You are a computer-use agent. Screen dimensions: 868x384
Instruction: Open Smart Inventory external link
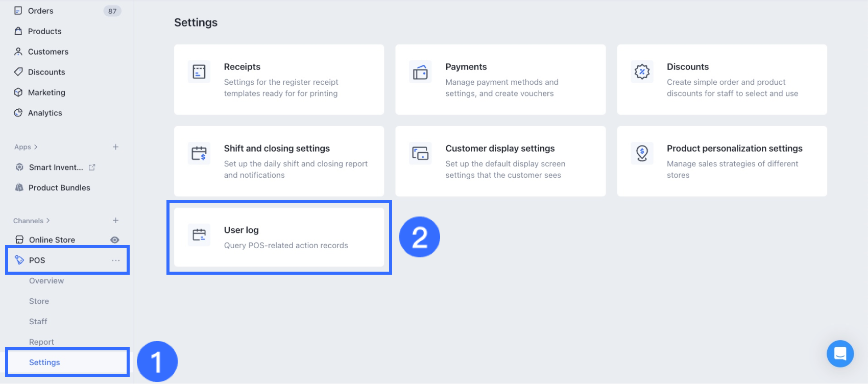[92, 167]
